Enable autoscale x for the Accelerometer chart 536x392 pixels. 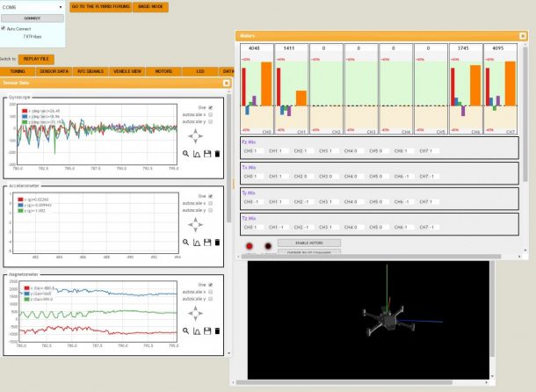[211, 203]
